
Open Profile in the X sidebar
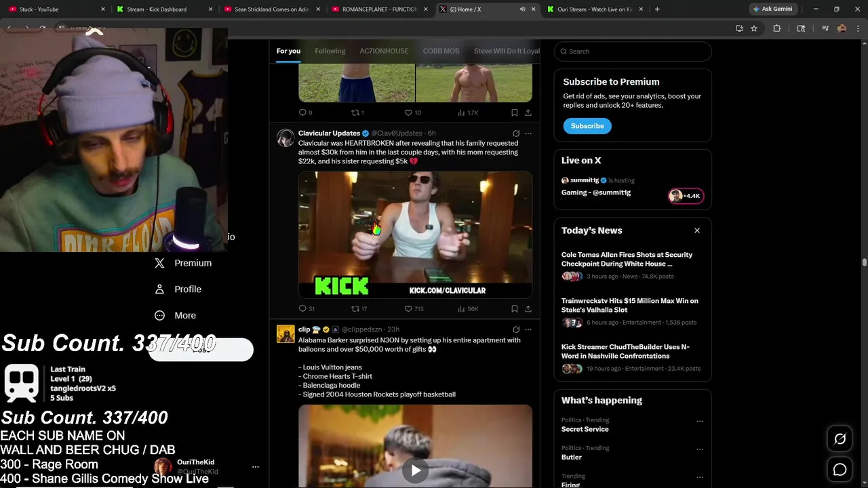coord(179,289)
